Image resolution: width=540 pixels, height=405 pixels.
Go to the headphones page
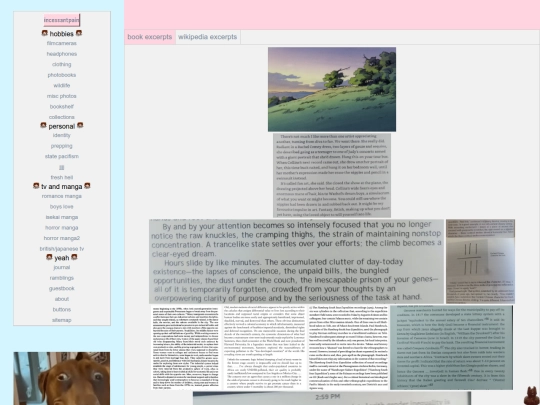click(62, 54)
